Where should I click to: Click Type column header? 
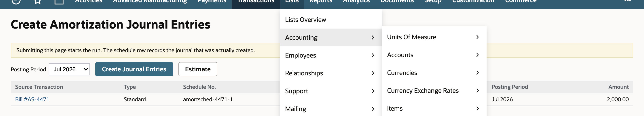[130, 87]
